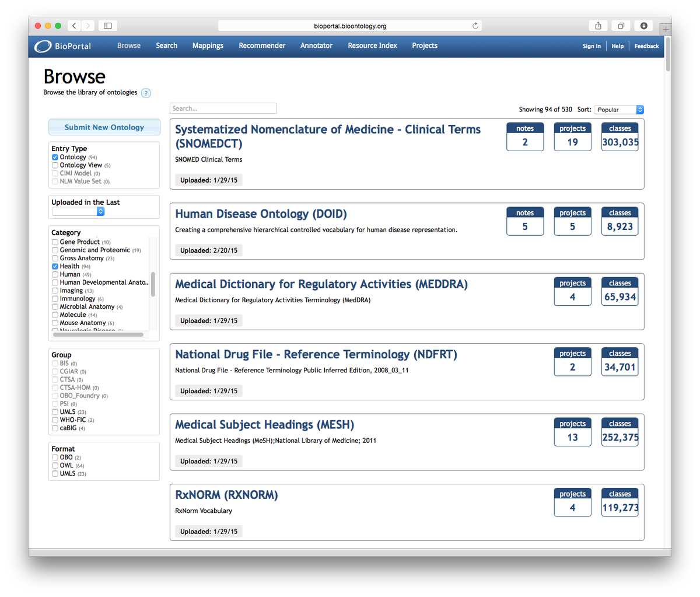Viewport: 700px width, 597px height.
Task: Click the 'SNOMED Clinical Terms' description
Action: click(x=208, y=159)
